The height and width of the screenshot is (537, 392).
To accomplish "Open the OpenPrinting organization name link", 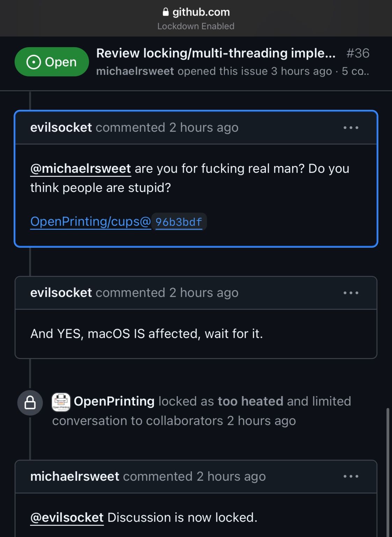I will [x=114, y=401].
